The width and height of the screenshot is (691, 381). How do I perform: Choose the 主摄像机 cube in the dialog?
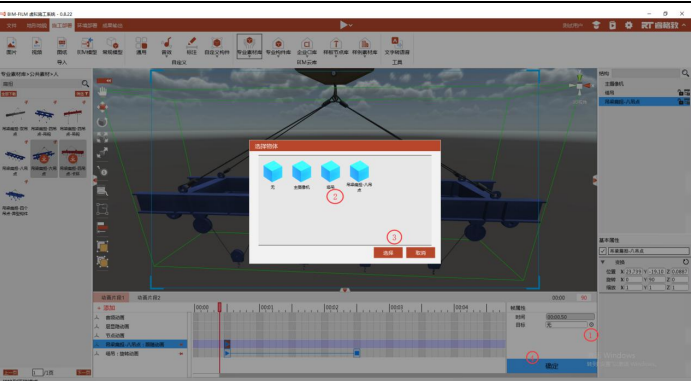coord(302,175)
